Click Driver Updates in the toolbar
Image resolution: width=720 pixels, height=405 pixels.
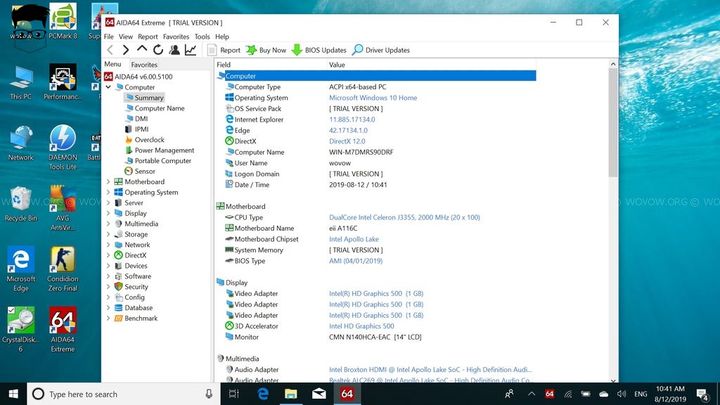[380, 49]
